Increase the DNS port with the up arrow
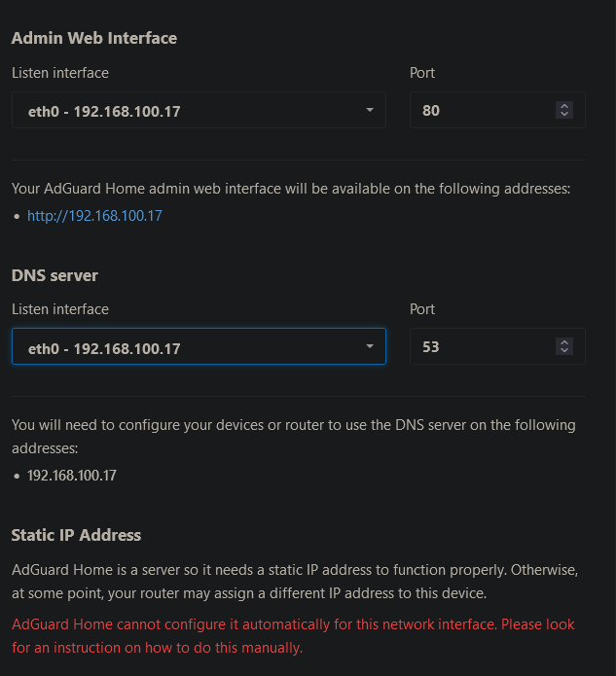 564,342
